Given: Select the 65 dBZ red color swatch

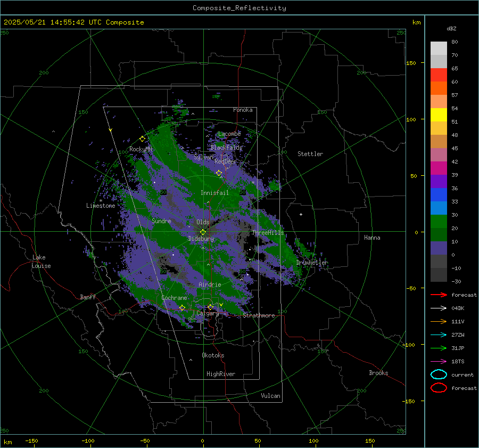Looking at the screenshot, I should click(x=439, y=75).
